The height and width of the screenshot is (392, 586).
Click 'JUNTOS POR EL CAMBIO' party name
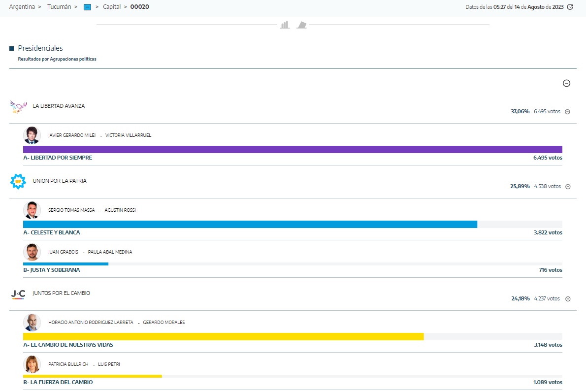61,294
